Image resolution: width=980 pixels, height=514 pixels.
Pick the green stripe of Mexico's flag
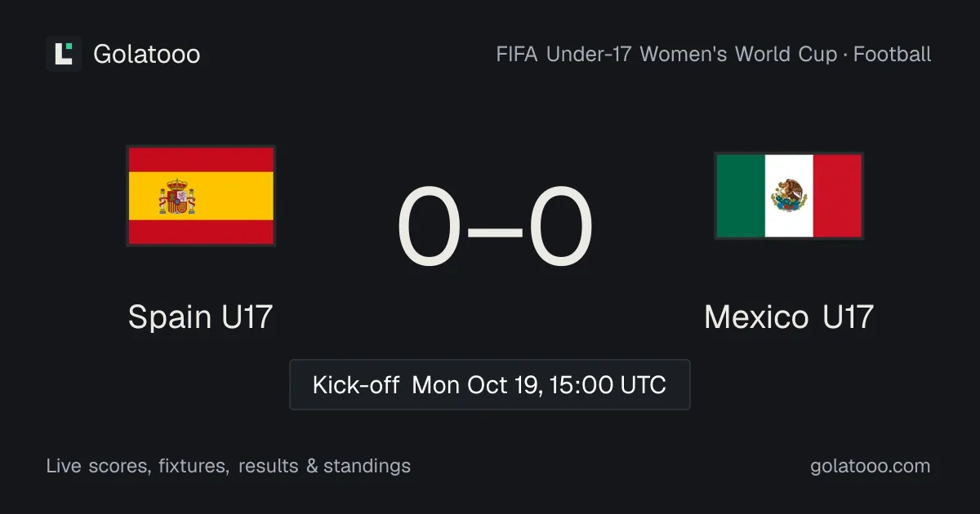tap(741, 196)
